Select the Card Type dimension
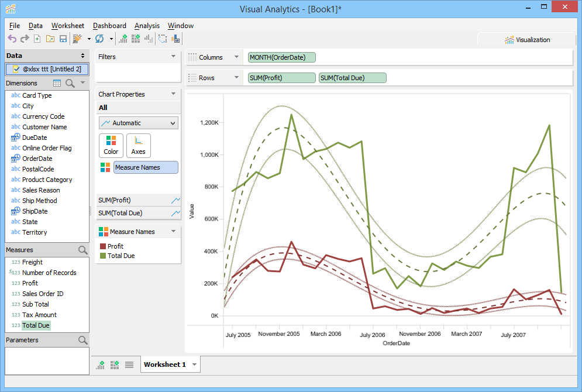The height and width of the screenshot is (392, 582). (37, 95)
